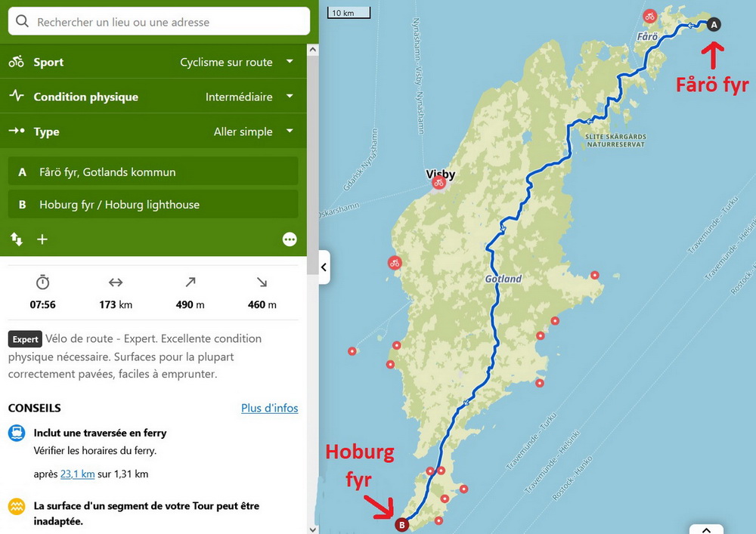This screenshot has height=534, width=756.
Task: Open the Plus d'infos link
Action: point(270,408)
